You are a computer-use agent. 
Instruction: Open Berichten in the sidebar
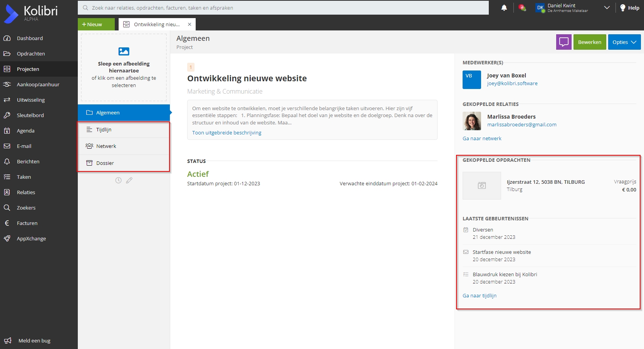[x=39, y=161]
